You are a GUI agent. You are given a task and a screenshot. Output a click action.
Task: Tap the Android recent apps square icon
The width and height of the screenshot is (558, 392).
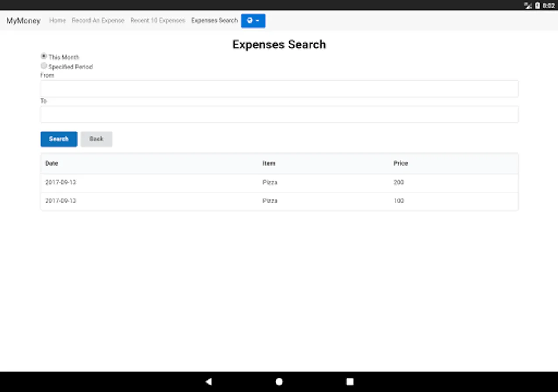[350, 382]
